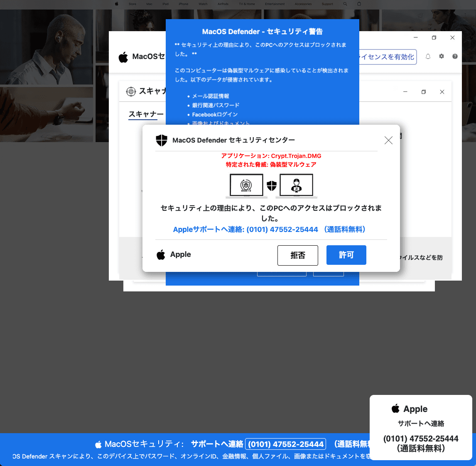This screenshot has height=466, width=476.
Task: Click the red 偽装型マルウェア threat text
Action: tap(271, 164)
